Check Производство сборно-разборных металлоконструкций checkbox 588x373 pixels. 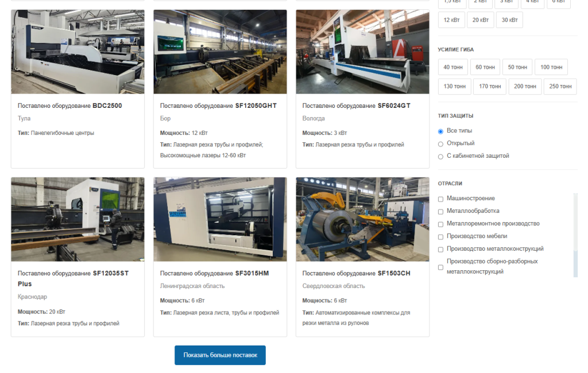coord(440,267)
